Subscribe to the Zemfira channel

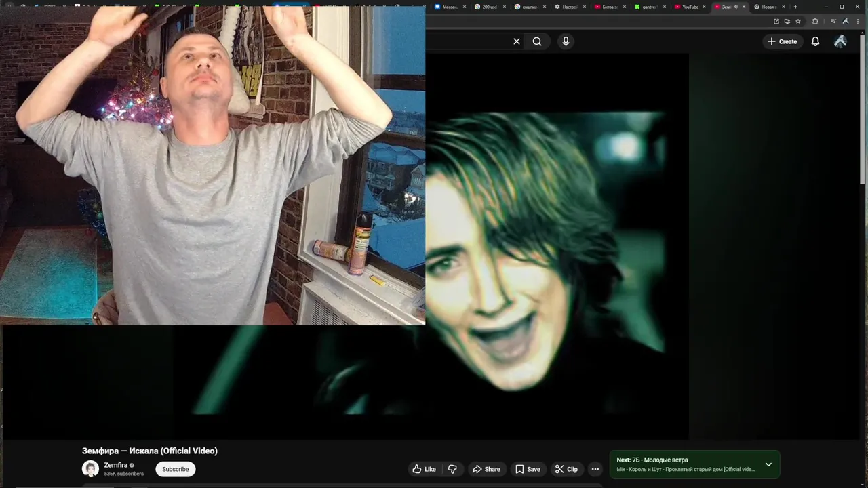(x=176, y=469)
